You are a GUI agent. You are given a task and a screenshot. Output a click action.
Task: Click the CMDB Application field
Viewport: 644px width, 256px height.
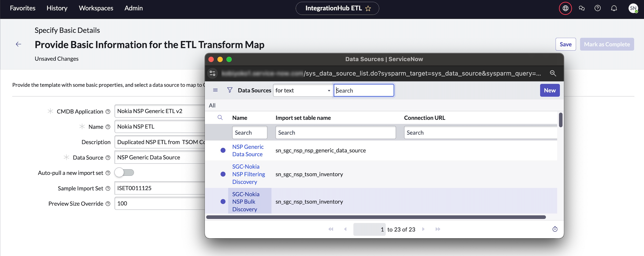pos(160,111)
